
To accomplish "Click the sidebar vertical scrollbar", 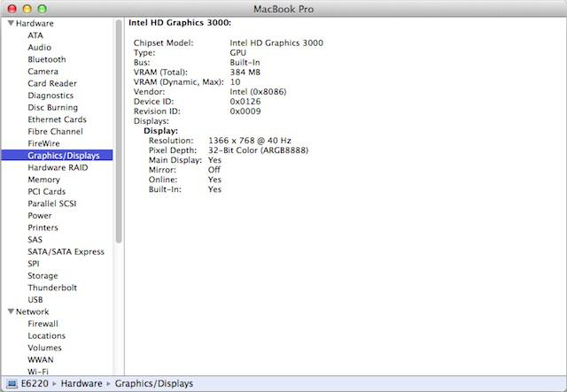I will 119,133.
